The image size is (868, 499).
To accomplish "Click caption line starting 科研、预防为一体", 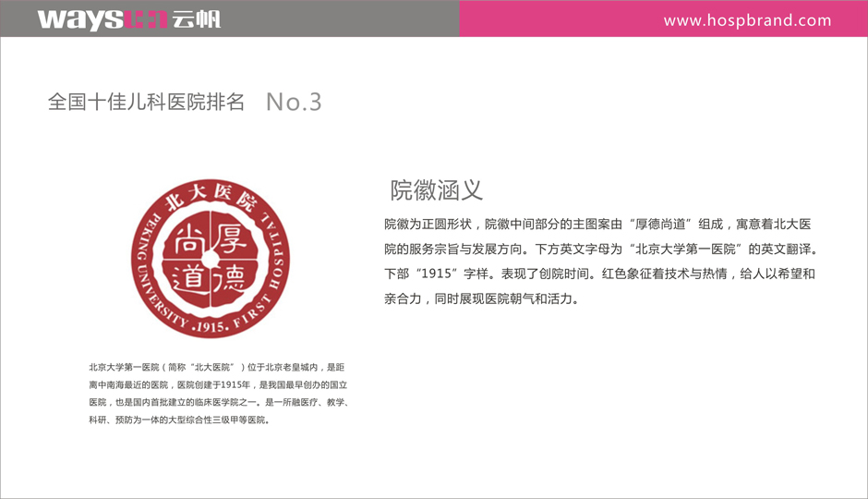I will pos(179,420).
